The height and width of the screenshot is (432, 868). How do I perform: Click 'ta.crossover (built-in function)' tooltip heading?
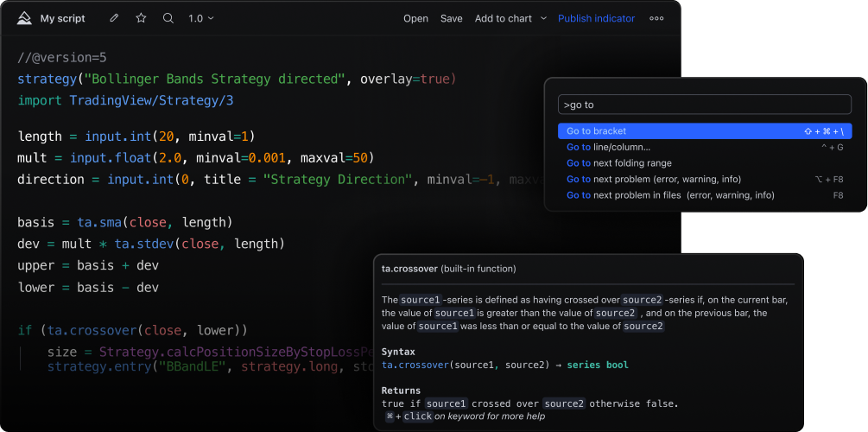click(449, 269)
